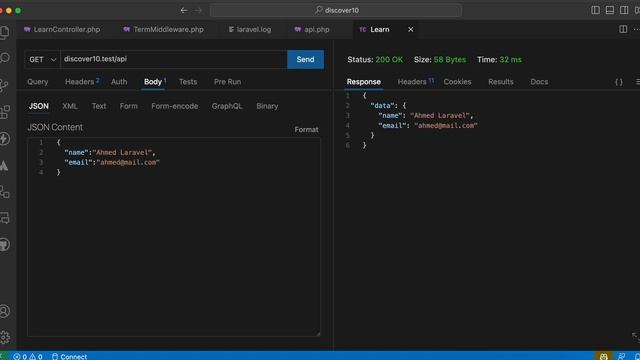Open the Explorer icon in activity bar
Screen dimensions: 640x360
click(5, 32)
